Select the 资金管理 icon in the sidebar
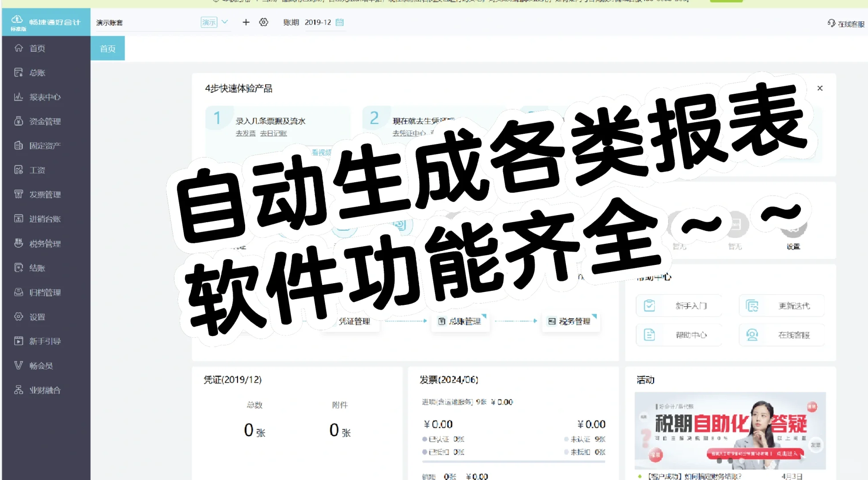The width and height of the screenshot is (868, 480). click(x=19, y=121)
